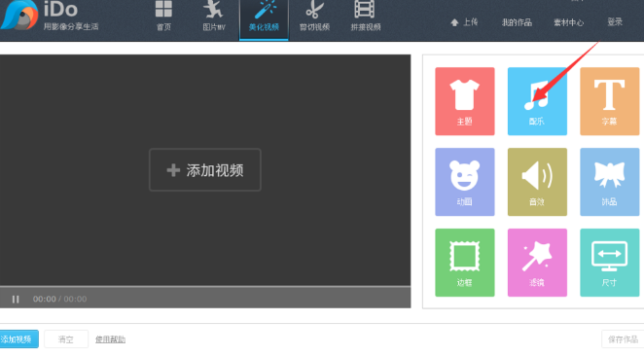Open 素材中心 material center
The width and height of the screenshot is (644, 356).
click(x=568, y=22)
